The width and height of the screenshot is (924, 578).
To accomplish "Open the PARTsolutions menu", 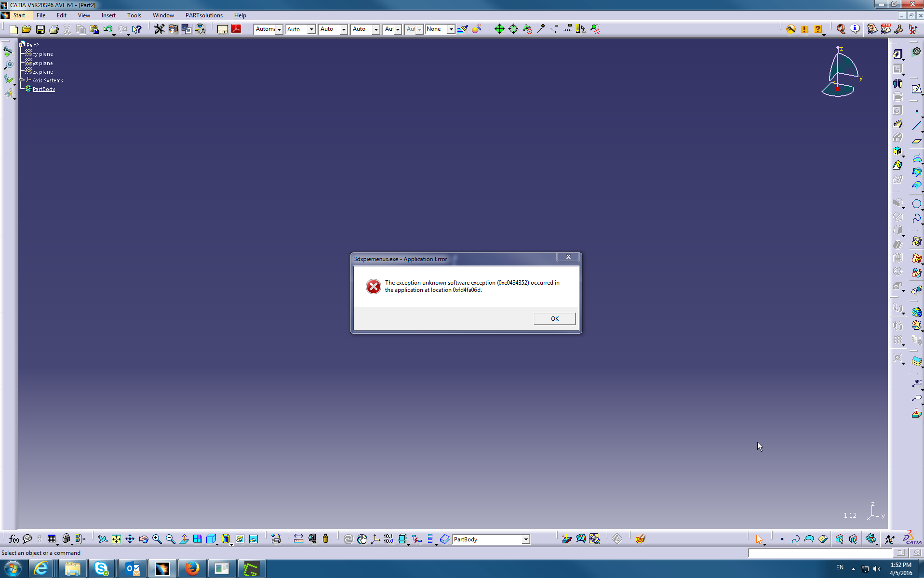I will coord(204,15).
